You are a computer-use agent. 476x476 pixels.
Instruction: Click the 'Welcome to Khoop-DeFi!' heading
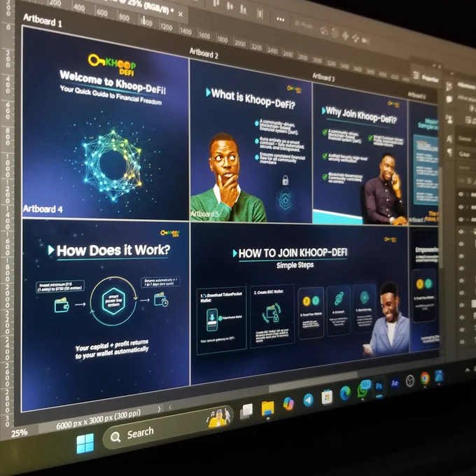pos(113,82)
